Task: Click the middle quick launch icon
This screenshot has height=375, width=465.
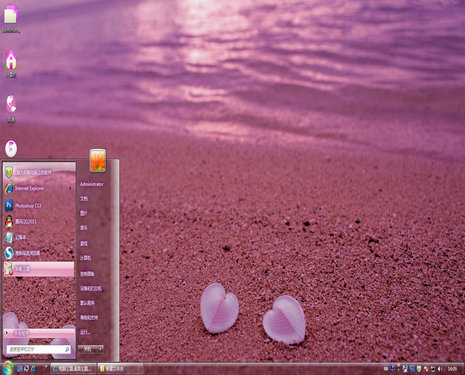Action: (x=26, y=368)
